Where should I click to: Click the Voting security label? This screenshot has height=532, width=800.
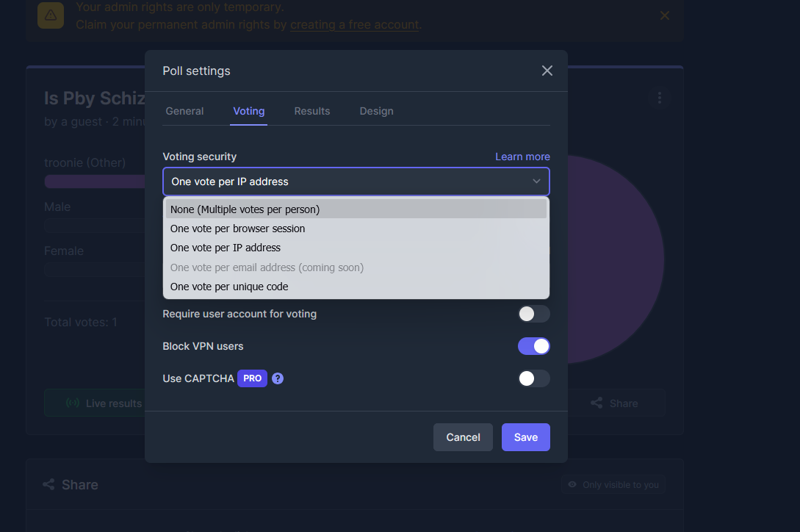(x=200, y=157)
